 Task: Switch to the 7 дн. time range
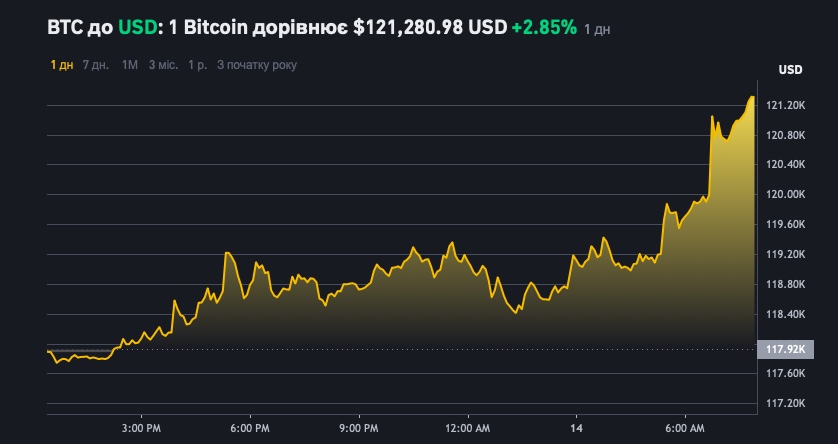(x=96, y=65)
